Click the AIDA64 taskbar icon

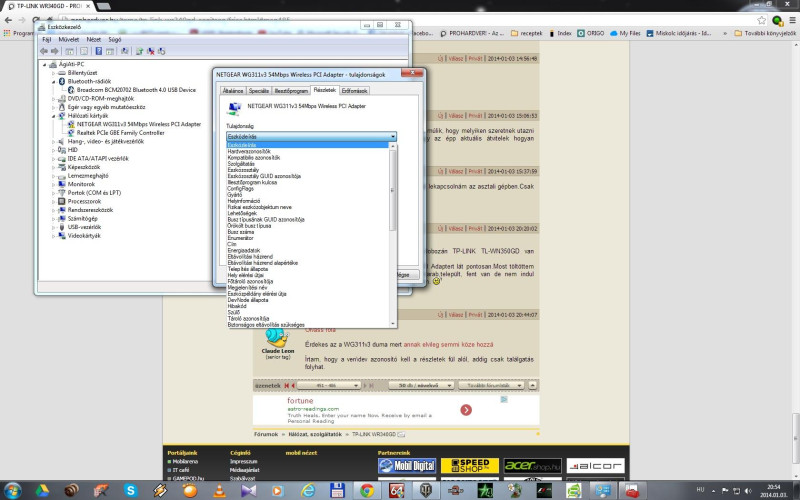[x=396, y=491]
